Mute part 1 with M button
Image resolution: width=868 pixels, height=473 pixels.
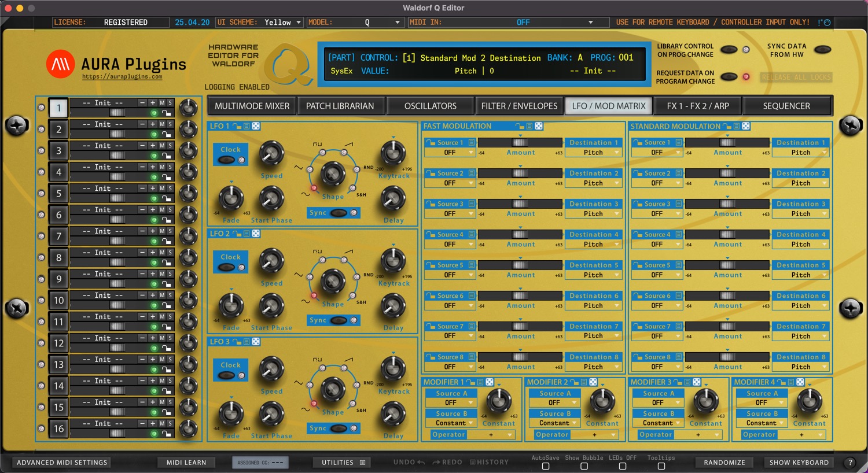pyautogui.click(x=162, y=103)
